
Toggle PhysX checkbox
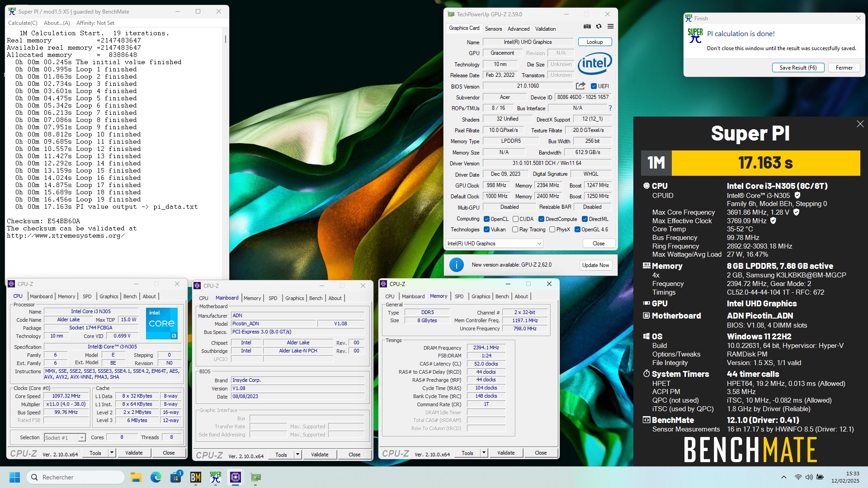coord(552,230)
